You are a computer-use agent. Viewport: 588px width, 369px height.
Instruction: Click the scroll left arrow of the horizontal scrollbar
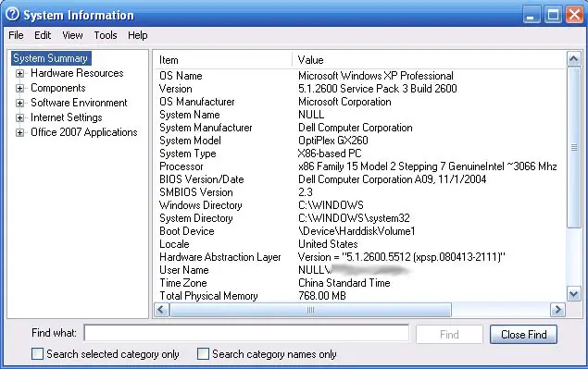click(162, 310)
